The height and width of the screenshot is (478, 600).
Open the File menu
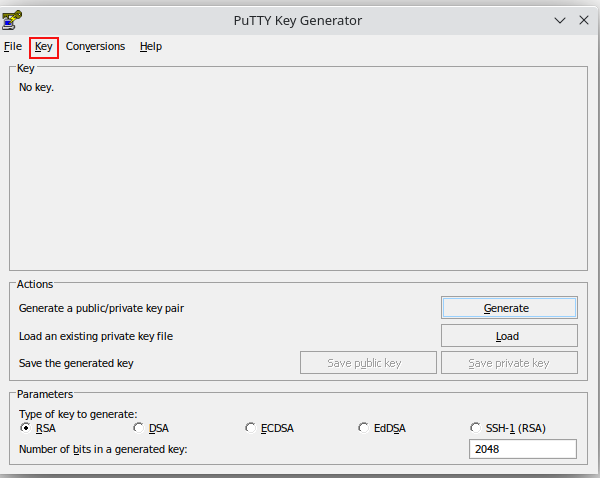(13, 46)
